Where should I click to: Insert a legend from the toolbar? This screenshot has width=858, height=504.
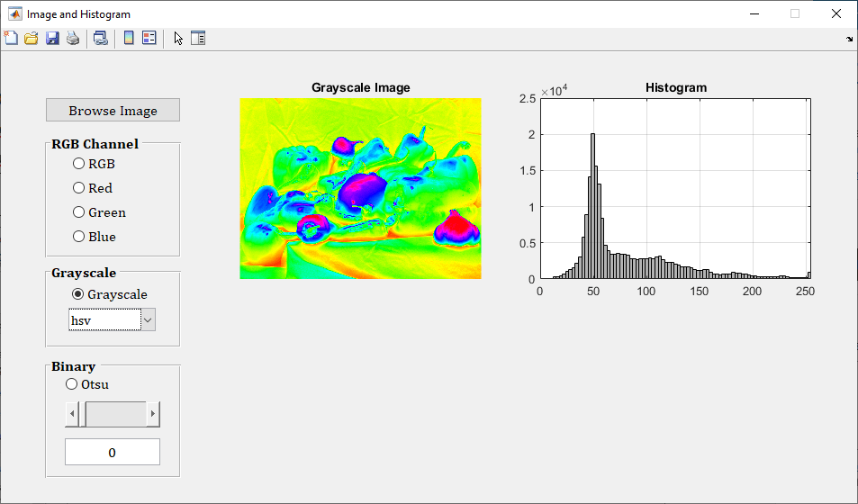149,38
